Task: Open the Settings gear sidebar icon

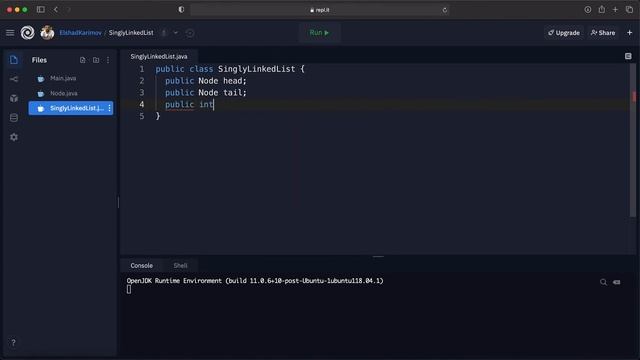Action: [13, 137]
